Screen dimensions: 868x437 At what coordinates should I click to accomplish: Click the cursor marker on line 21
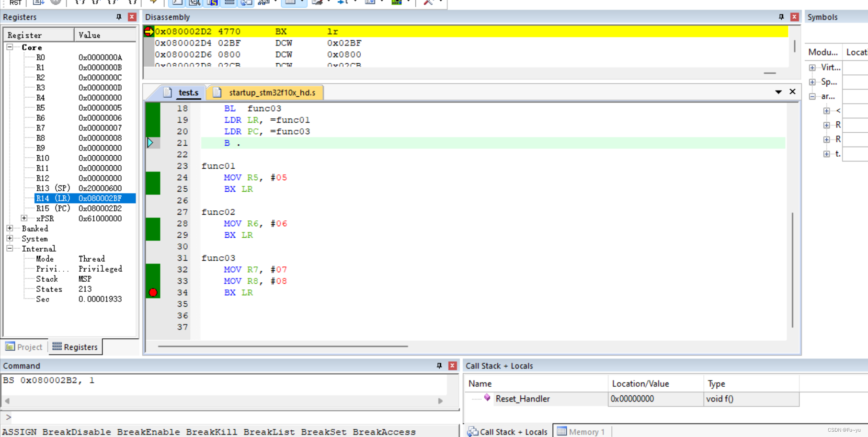[150, 143]
